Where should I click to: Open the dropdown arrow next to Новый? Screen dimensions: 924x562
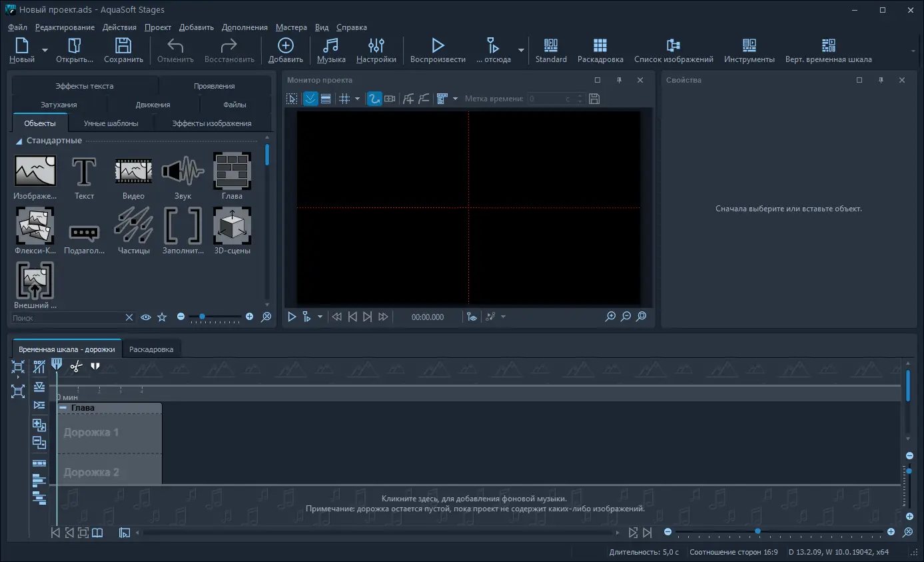point(45,50)
